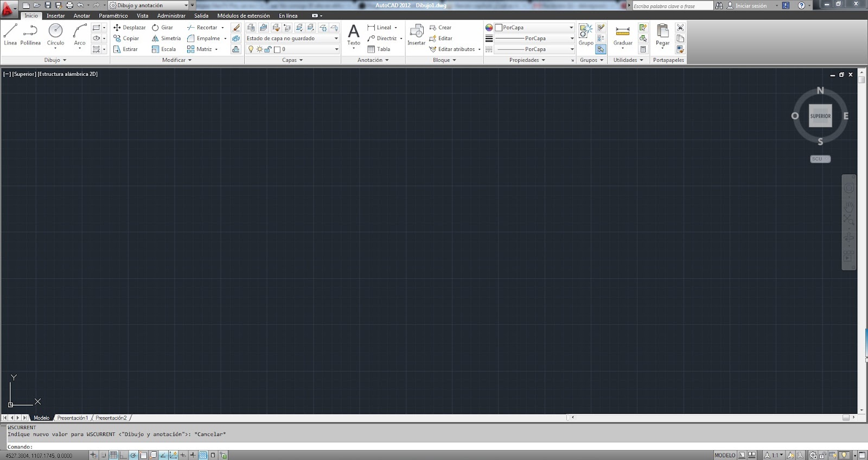Screen dimensions: 868x460
Task: Toggle layer lock padlock icon
Action: (267, 49)
